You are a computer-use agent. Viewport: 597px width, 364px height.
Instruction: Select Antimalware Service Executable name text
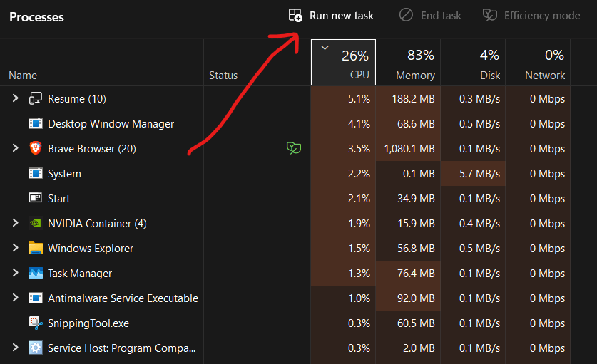coord(123,298)
